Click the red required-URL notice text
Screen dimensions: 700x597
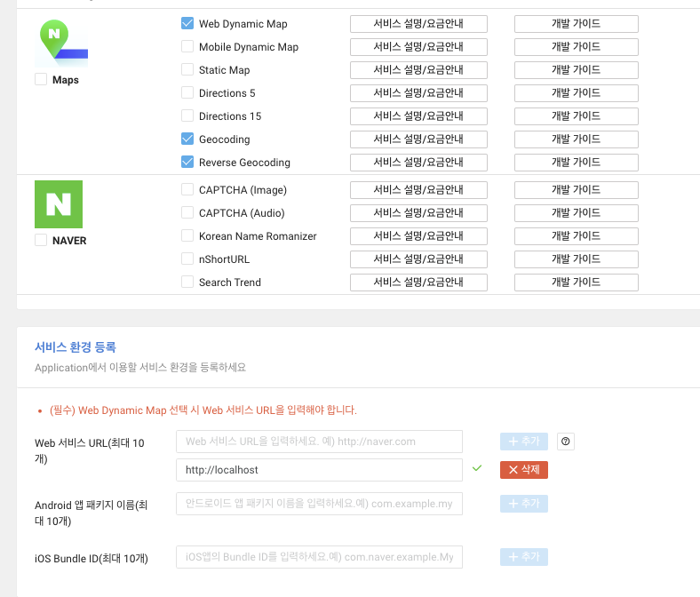[203, 410]
